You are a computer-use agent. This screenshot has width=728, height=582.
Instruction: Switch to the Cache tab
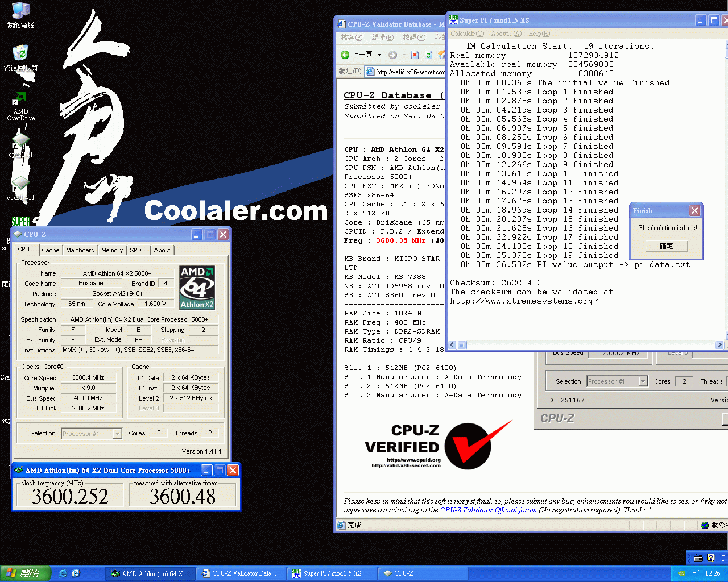tap(51, 250)
